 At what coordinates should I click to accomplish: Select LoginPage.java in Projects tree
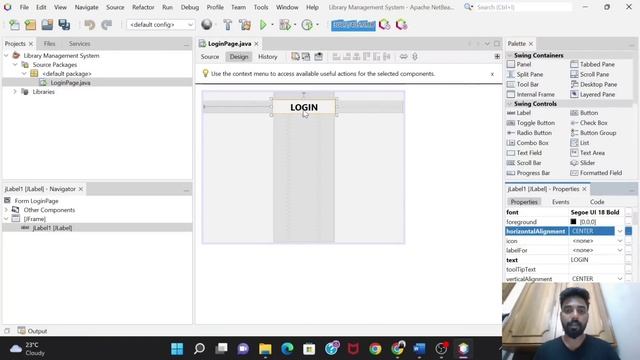point(70,83)
